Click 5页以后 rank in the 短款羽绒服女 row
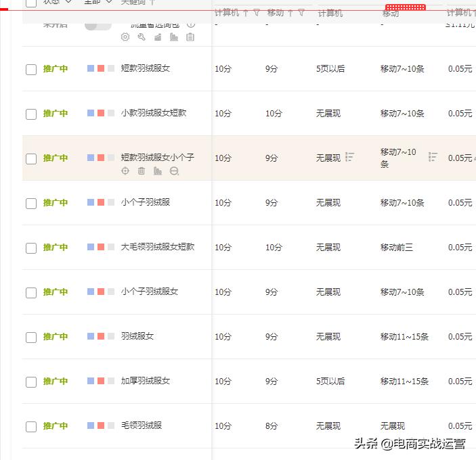This screenshot has height=460, width=476. click(330, 69)
